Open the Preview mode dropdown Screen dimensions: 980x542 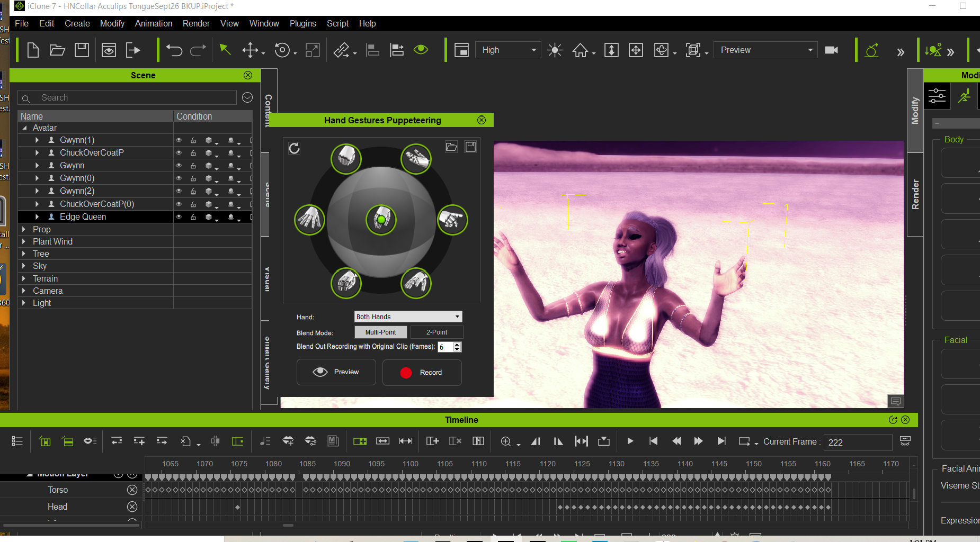pos(765,50)
